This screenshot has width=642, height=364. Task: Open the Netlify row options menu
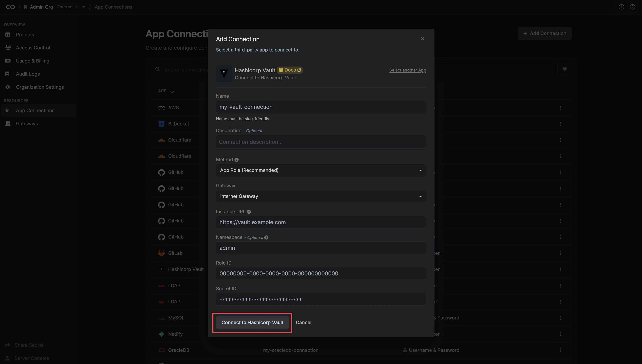tap(560, 334)
